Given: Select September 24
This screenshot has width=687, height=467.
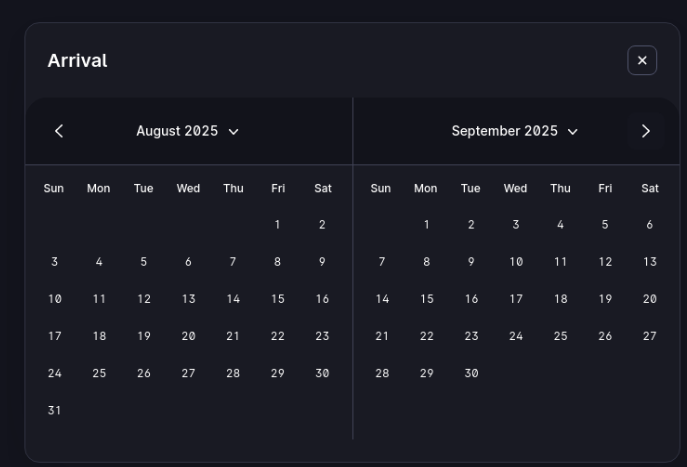Looking at the screenshot, I should [516, 336].
